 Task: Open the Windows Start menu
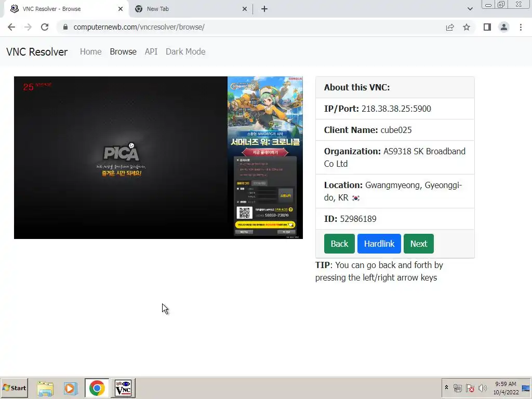pos(14,388)
